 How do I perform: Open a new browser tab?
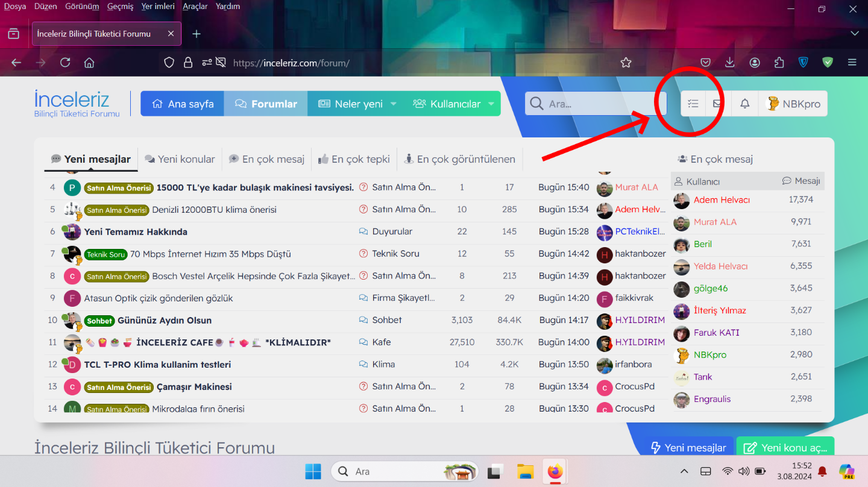pyautogui.click(x=196, y=34)
